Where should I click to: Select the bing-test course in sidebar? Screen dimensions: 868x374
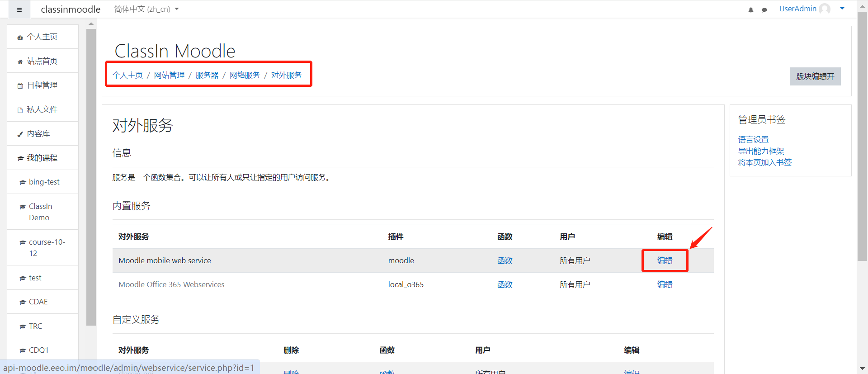pyautogui.click(x=44, y=182)
